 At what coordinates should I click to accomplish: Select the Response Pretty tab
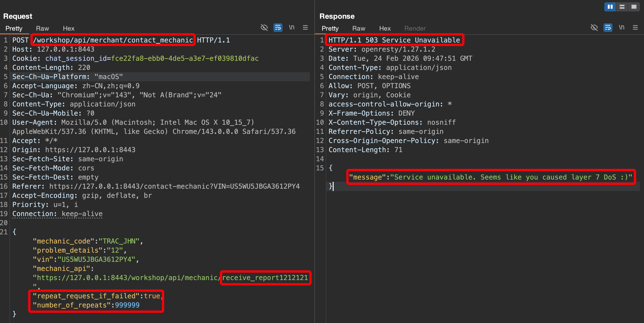(x=330, y=29)
